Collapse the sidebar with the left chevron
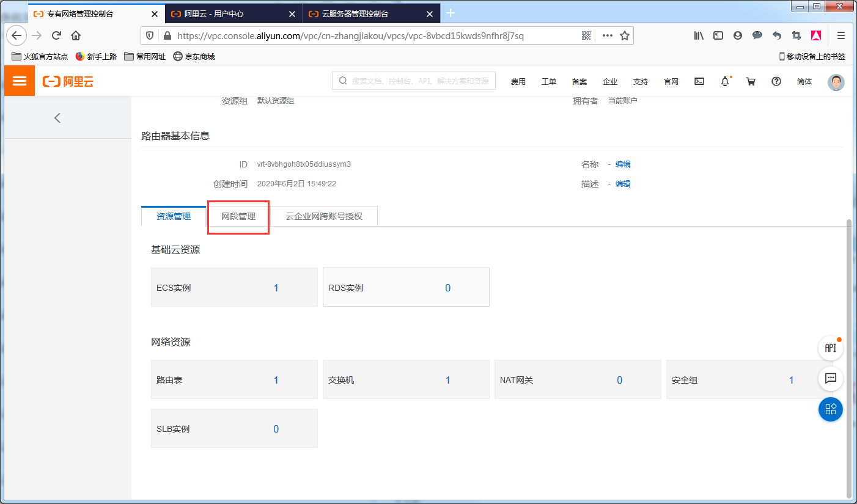This screenshot has width=857, height=504. tap(57, 118)
